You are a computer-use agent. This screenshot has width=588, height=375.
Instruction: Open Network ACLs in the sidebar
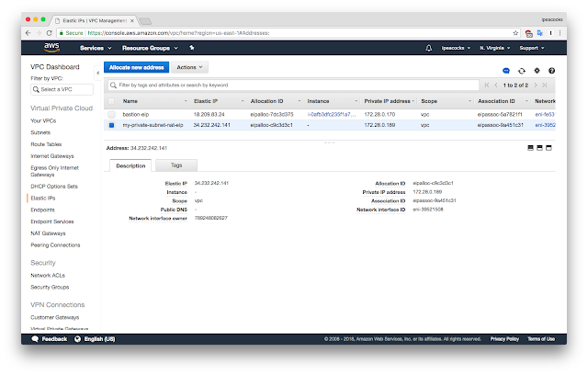click(48, 275)
